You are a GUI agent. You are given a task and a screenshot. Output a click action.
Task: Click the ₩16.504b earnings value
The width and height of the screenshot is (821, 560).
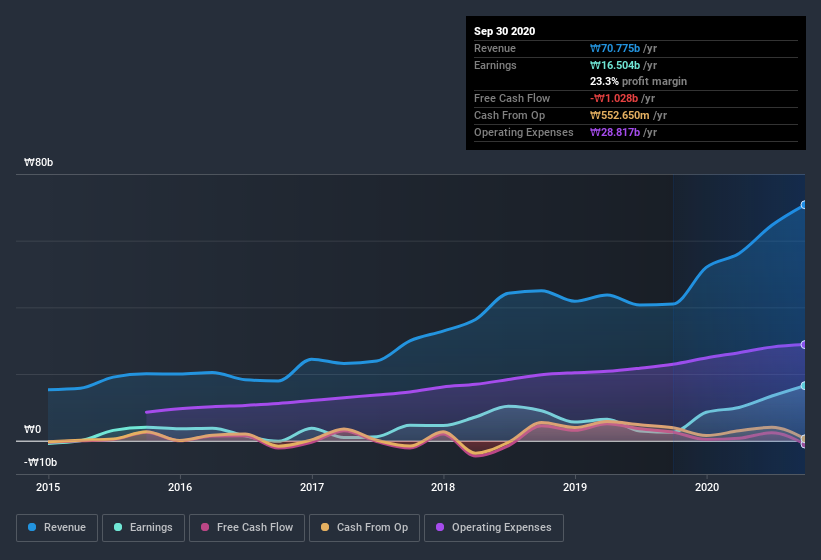tap(615, 65)
